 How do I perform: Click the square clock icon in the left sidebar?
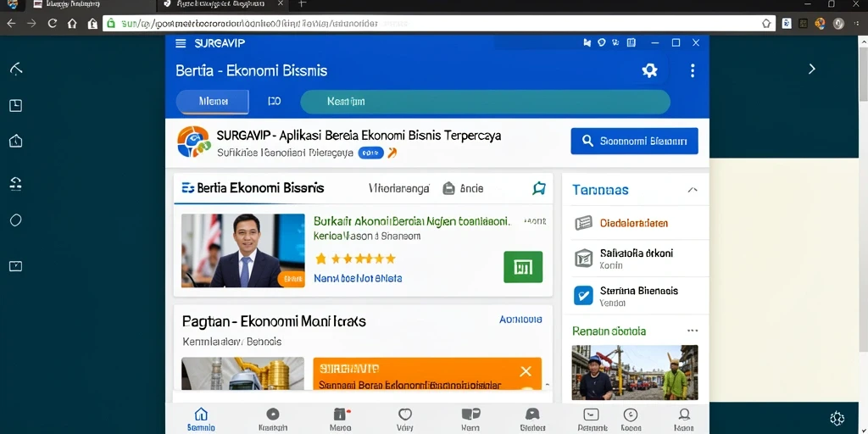pyautogui.click(x=16, y=106)
